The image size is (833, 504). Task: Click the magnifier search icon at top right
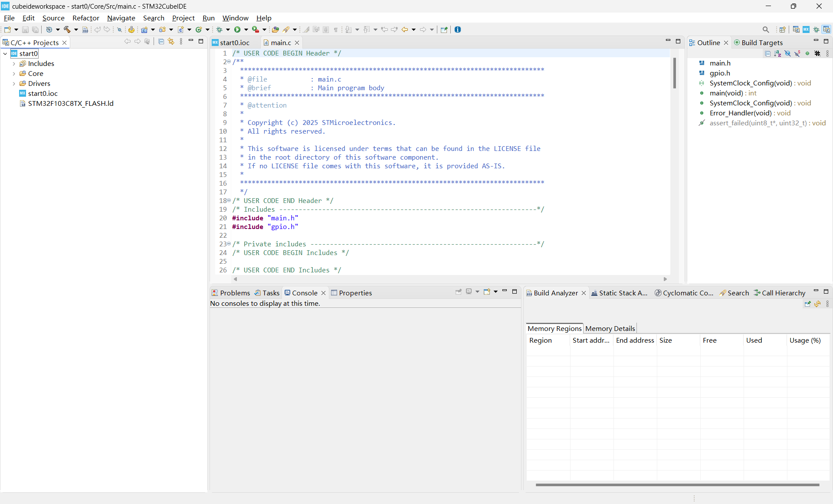(x=766, y=29)
